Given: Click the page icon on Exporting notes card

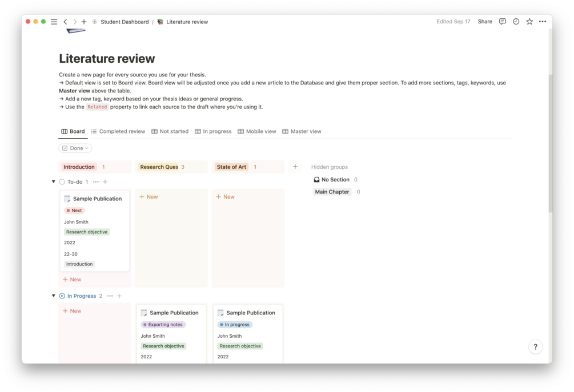Looking at the screenshot, I should pyautogui.click(x=144, y=313).
